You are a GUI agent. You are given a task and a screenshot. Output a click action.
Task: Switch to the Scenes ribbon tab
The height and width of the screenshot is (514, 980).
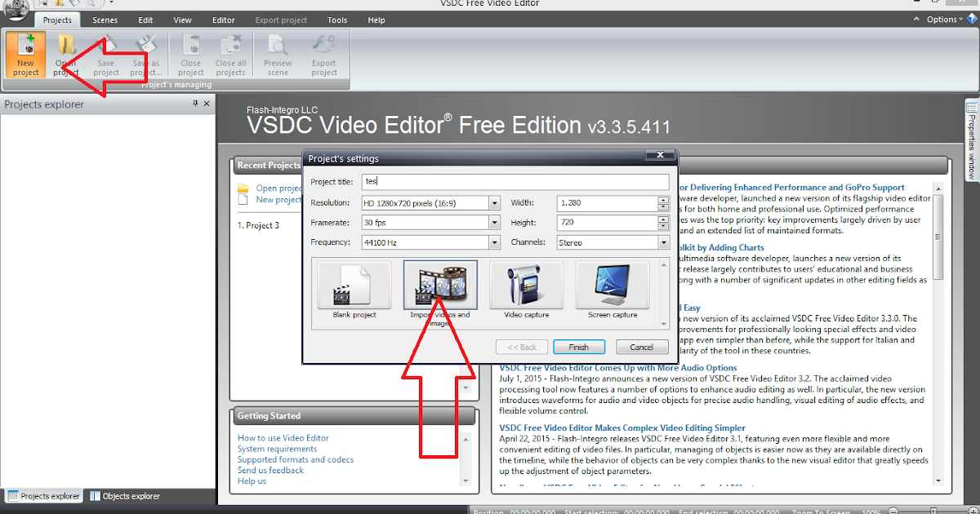[105, 20]
